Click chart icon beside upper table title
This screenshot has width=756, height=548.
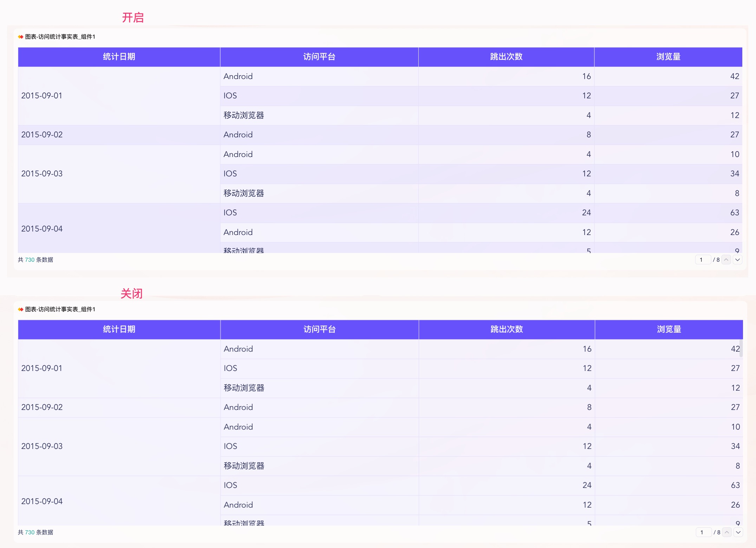pyautogui.click(x=21, y=37)
